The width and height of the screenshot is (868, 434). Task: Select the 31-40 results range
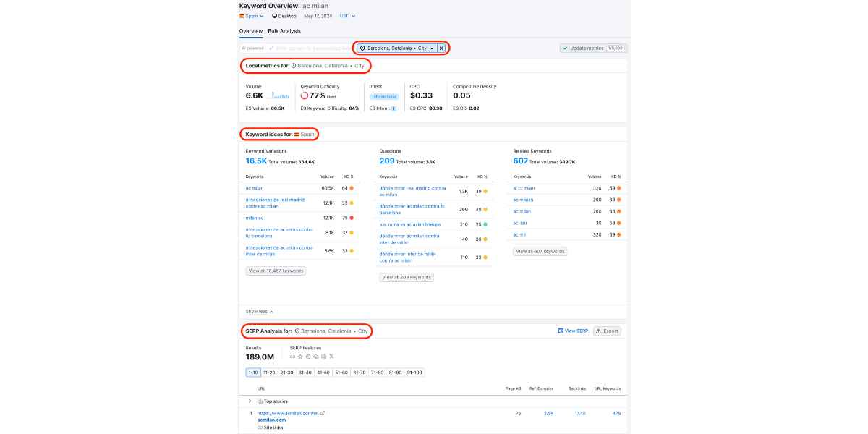tap(305, 373)
